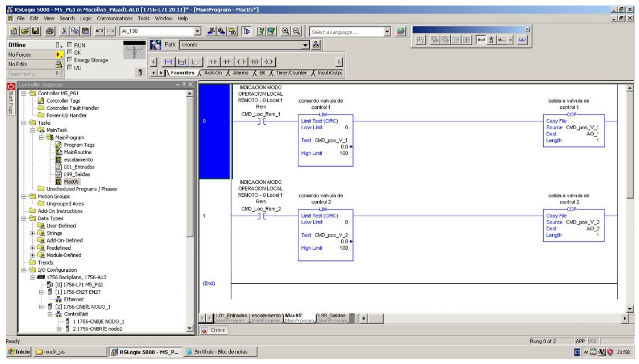Open the Windows Inicio start menu
639x364 pixels.
(19, 352)
